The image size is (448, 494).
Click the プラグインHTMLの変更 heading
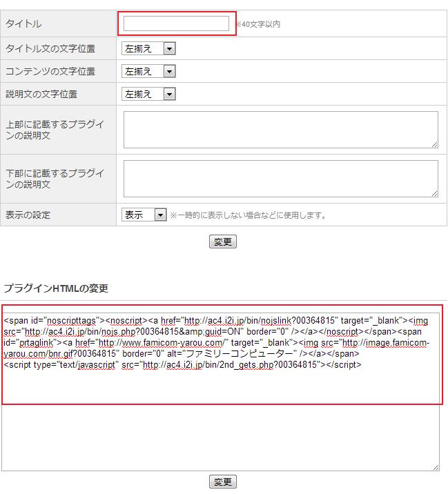[x=56, y=288]
